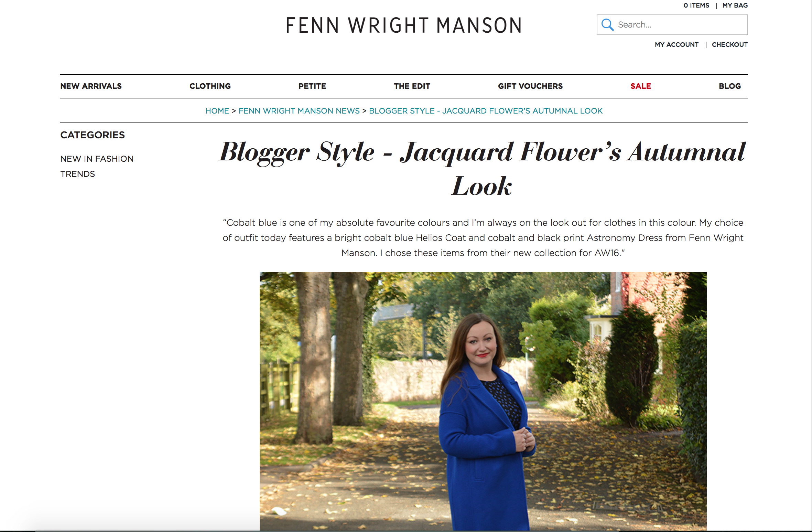Open My Bag link

735,6
